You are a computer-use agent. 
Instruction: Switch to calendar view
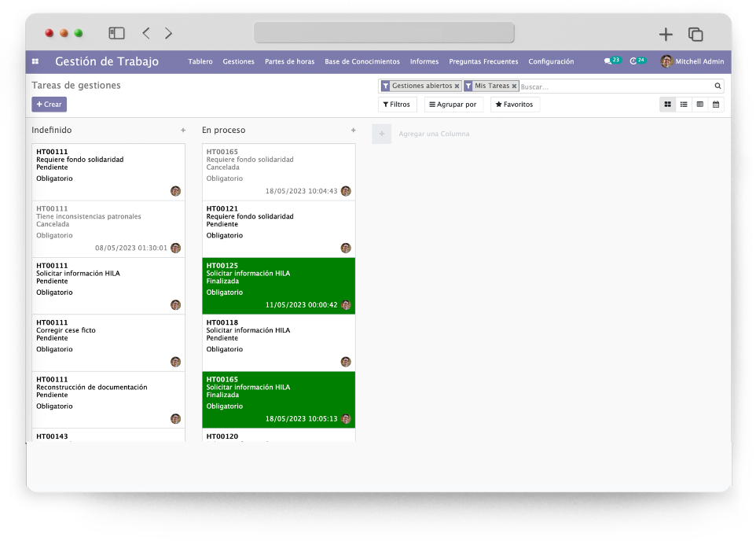click(x=716, y=105)
